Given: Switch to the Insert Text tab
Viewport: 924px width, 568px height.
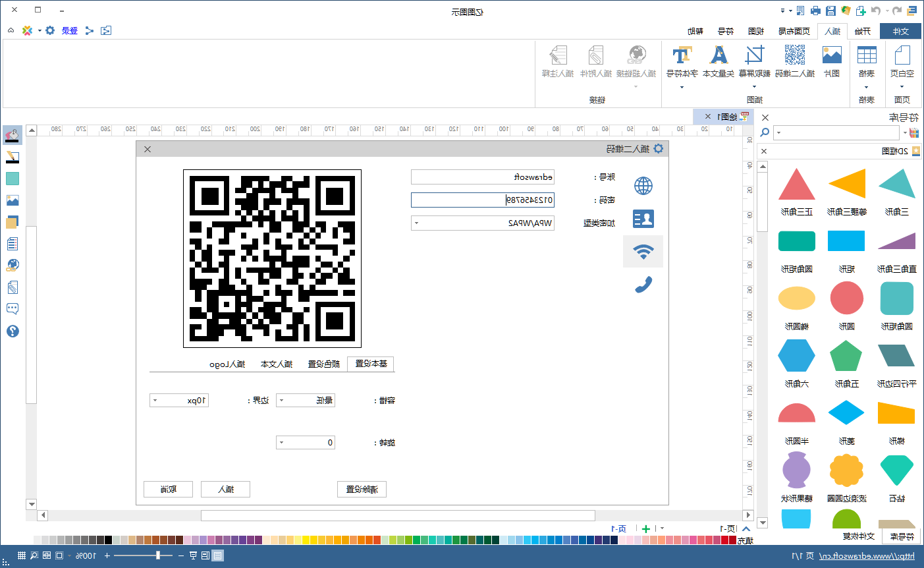Looking at the screenshot, I should click(277, 364).
